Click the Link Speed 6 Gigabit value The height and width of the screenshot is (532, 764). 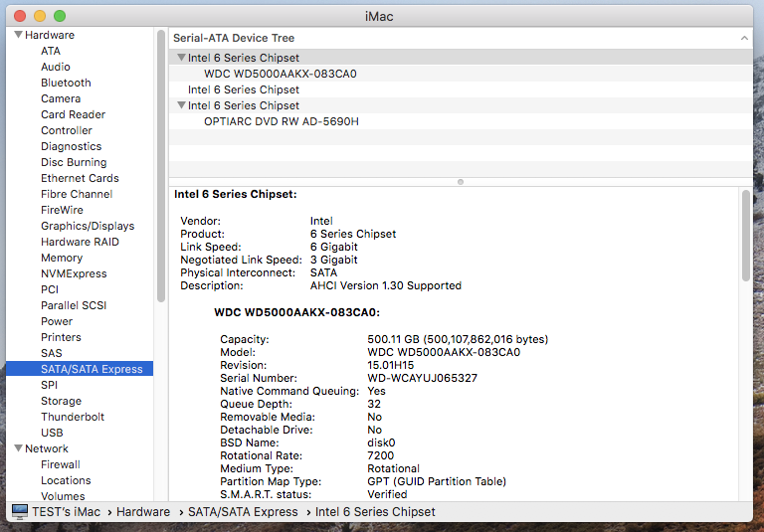click(x=334, y=247)
